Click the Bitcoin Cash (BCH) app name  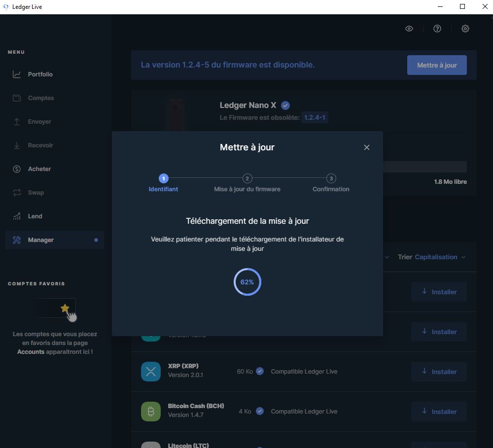196,406
